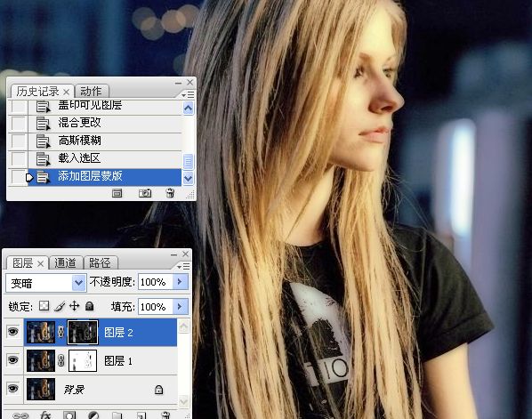Toggle 背景 layer visibility eye
532x419 pixels.
12,388
